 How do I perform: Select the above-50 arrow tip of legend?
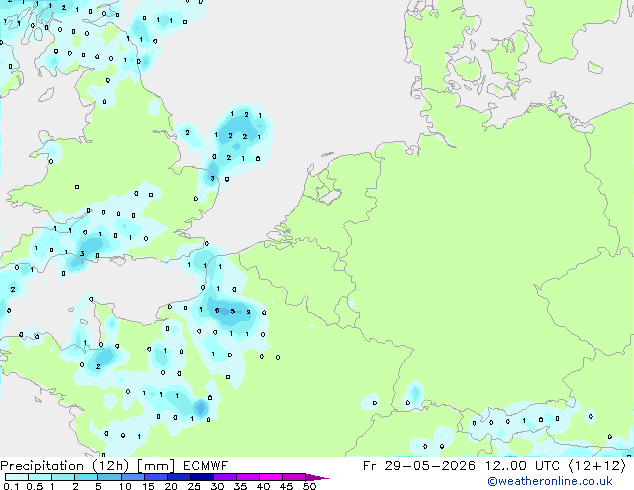317,477
